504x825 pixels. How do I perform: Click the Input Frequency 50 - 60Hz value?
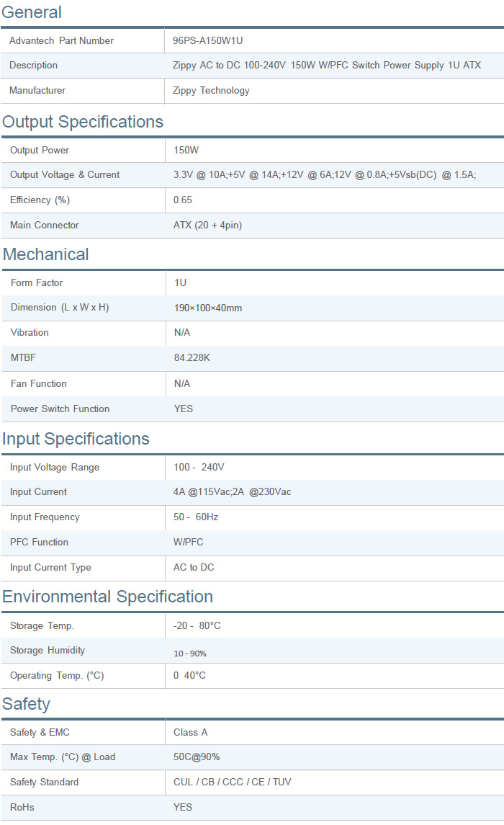coord(196,517)
